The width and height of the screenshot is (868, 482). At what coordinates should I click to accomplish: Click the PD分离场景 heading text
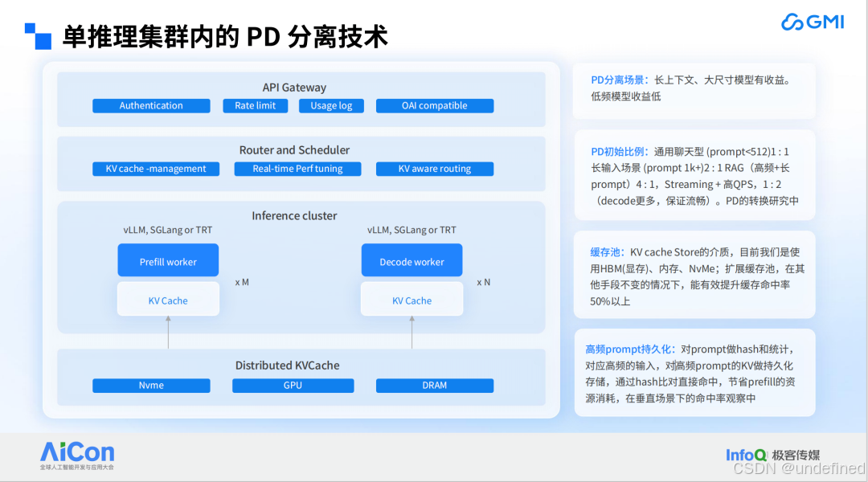[620, 80]
